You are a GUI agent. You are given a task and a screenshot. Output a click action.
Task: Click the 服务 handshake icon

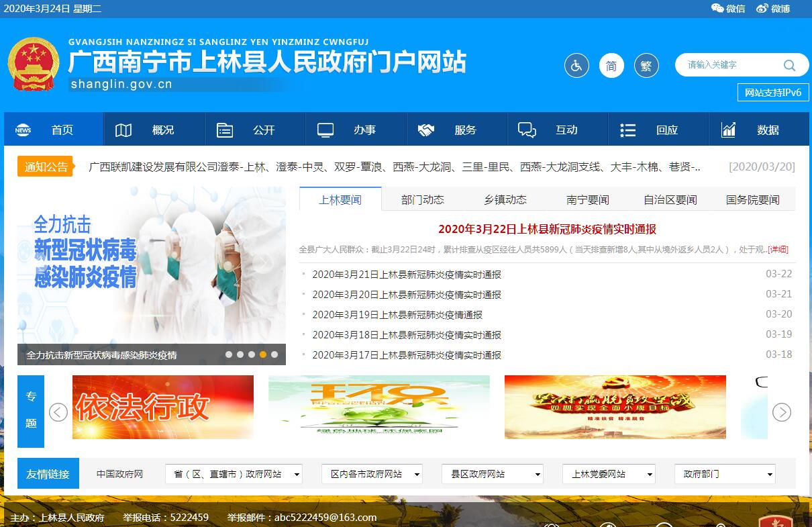coord(425,130)
